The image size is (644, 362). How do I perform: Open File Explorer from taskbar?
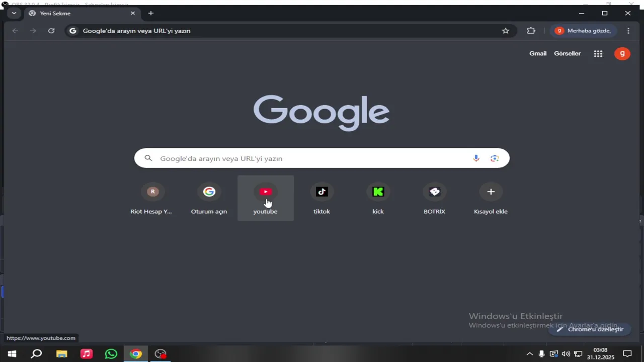pyautogui.click(x=61, y=354)
